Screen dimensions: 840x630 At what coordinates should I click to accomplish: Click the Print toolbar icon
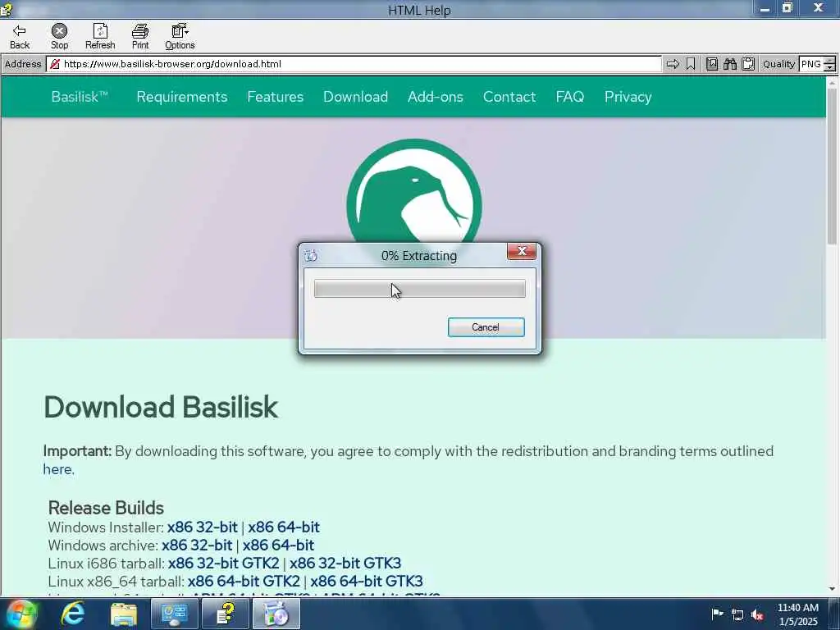140,37
